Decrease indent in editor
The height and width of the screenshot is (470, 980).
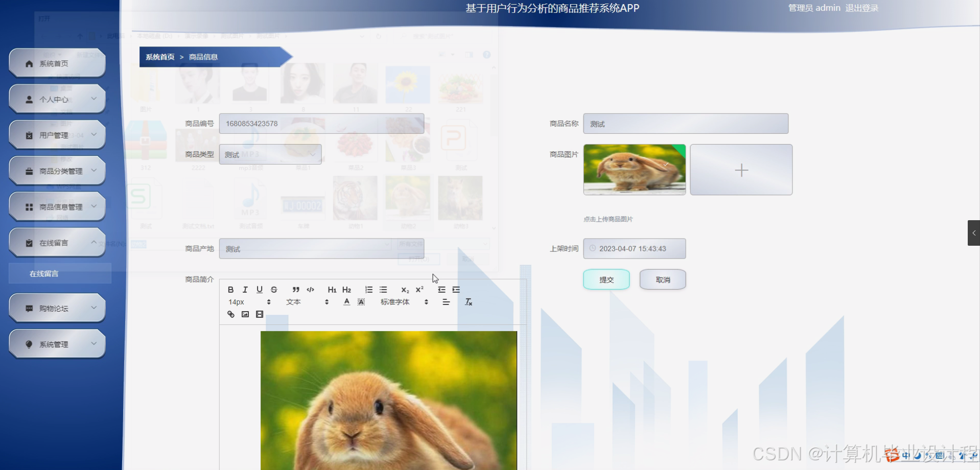click(441, 290)
